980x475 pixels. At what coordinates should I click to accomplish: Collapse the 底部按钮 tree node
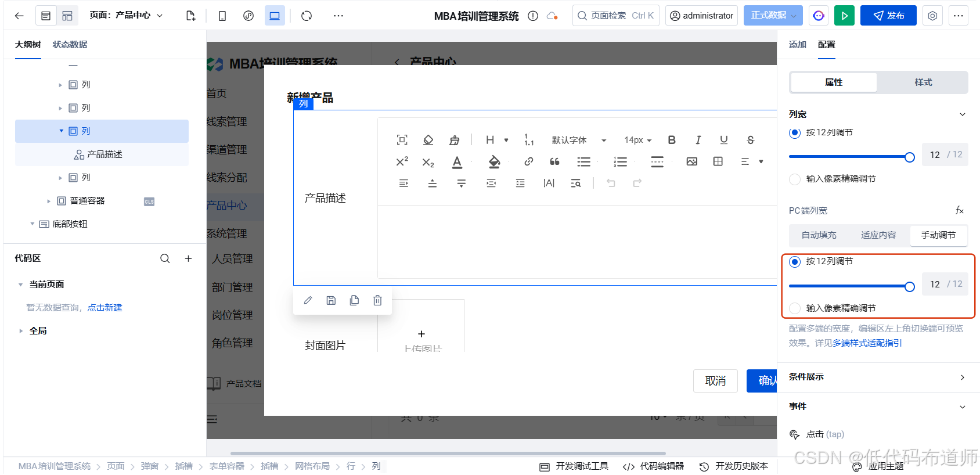tap(33, 224)
